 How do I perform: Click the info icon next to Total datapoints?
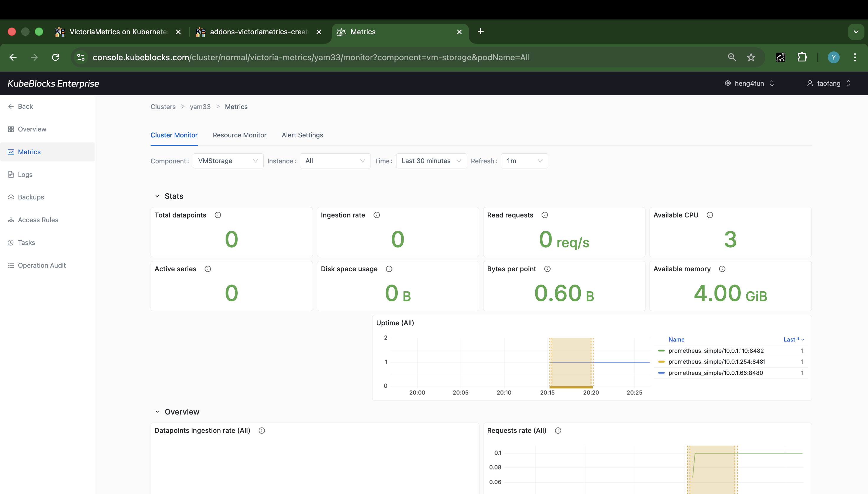pos(218,215)
